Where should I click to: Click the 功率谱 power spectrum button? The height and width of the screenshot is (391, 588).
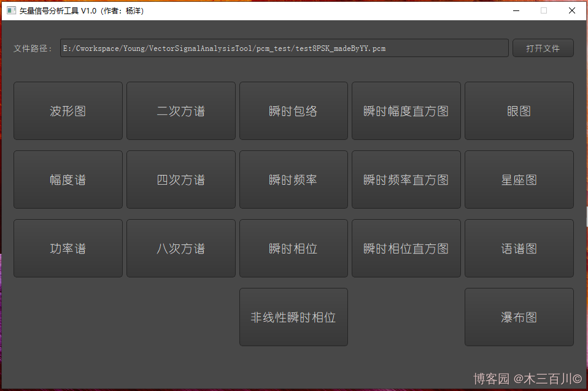click(68, 249)
